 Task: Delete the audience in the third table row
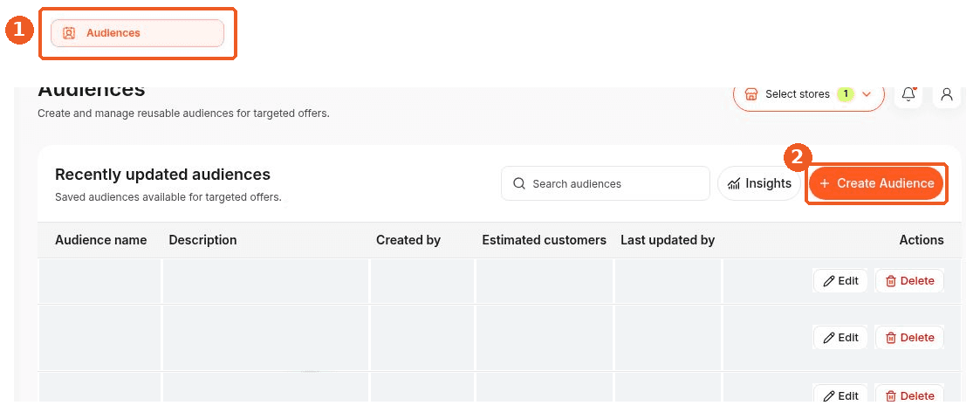click(x=909, y=395)
